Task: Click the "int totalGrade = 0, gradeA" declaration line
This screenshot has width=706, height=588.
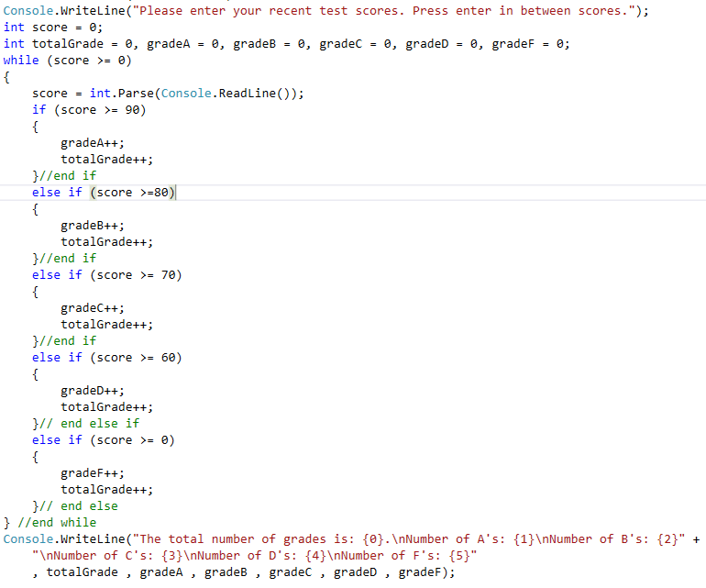Action: 286,44
